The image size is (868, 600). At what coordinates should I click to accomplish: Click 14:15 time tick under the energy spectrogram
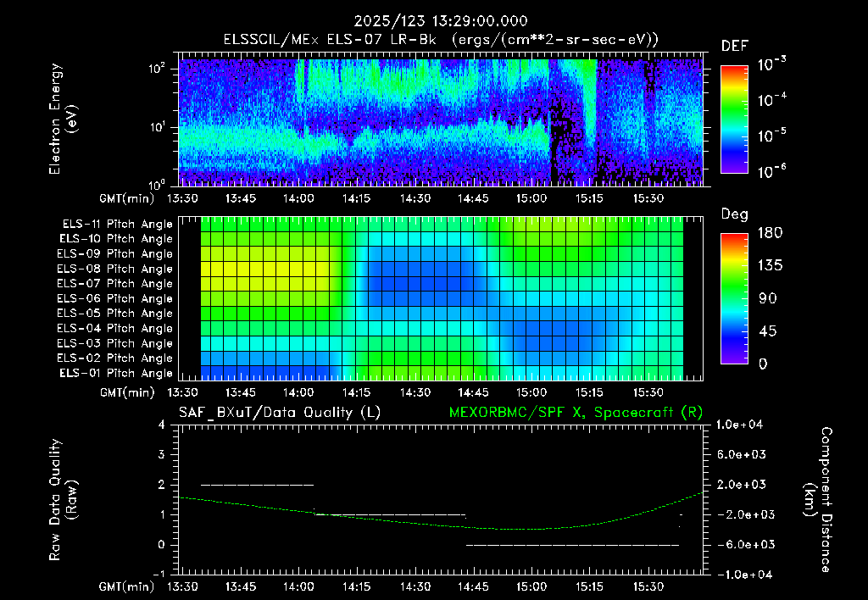coord(357,198)
